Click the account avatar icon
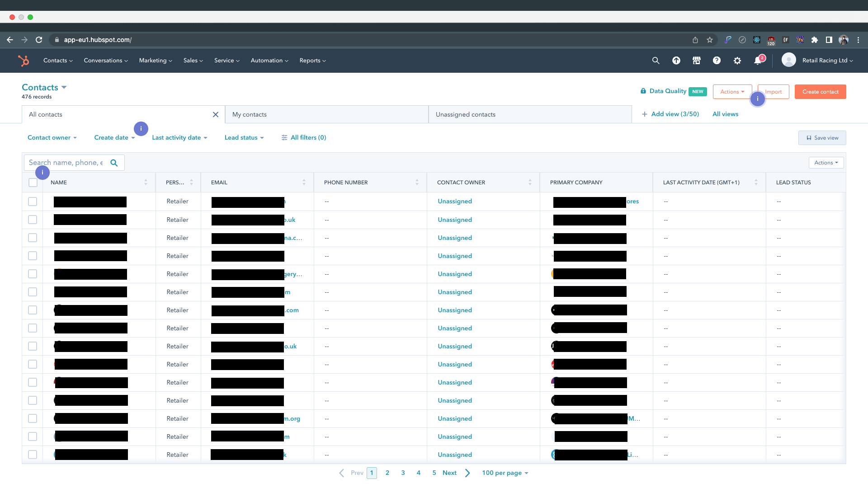 pos(789,60)
